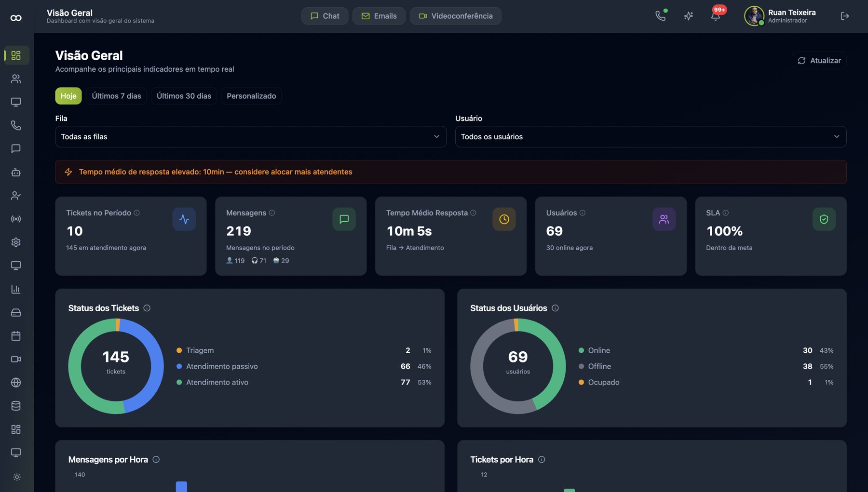
Task: Click the Offline legend entry
Action: pos(706,366)
